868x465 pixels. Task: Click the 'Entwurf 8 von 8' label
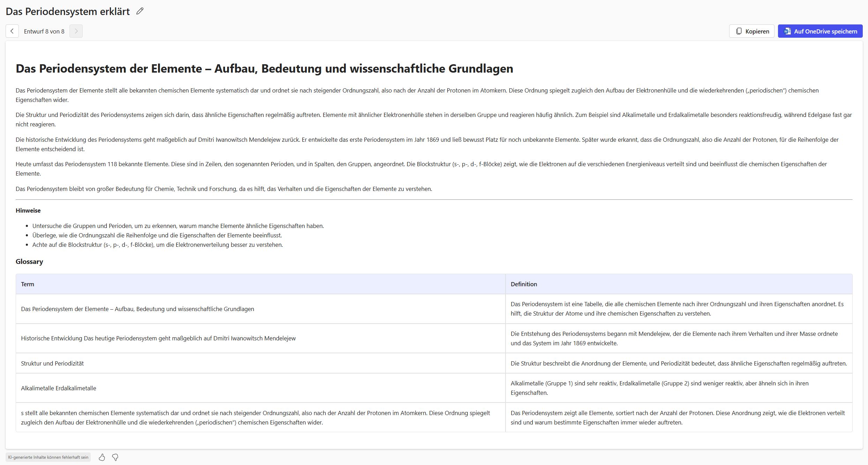[44, 31]
